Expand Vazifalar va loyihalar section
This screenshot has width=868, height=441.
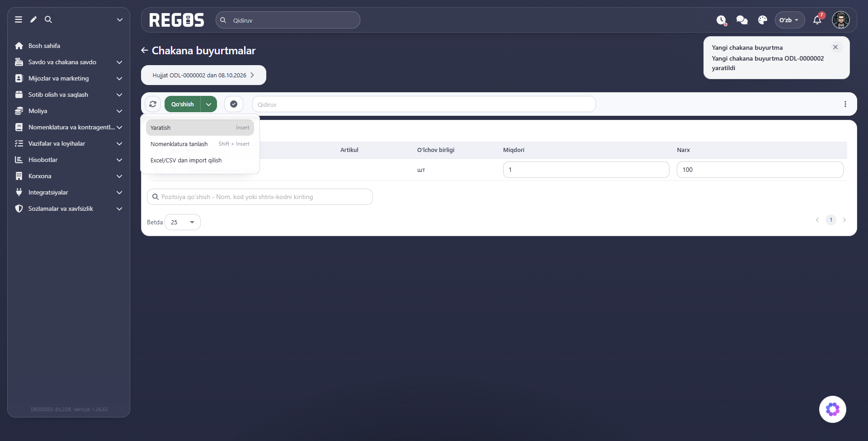[69, 143]
